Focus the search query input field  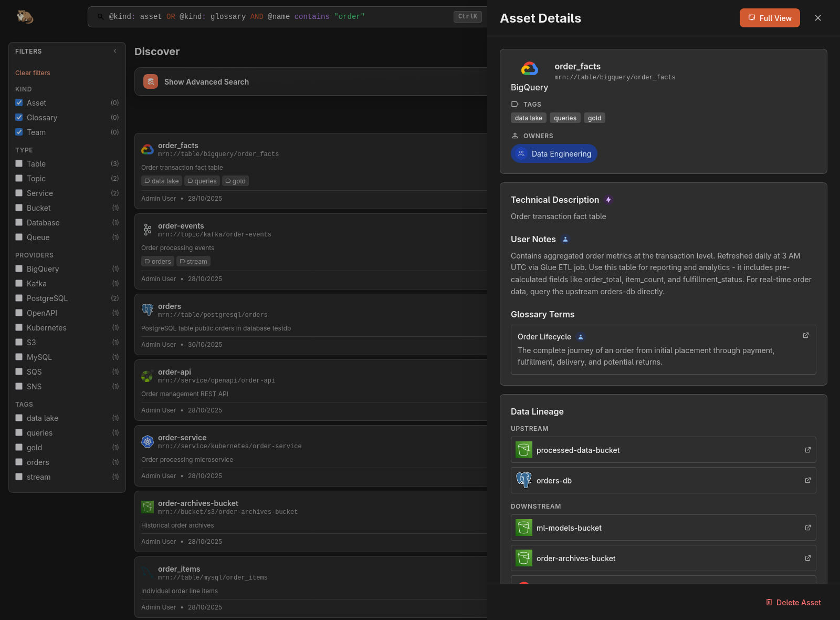[x=273, y=17]
